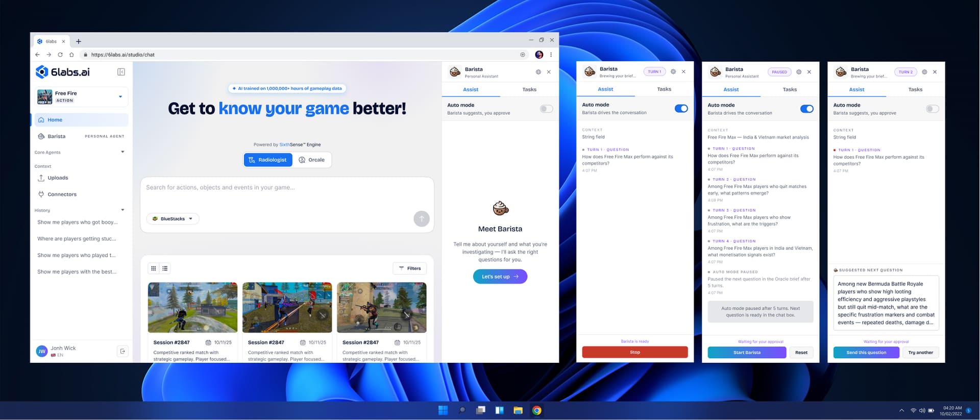Open Barista personal agent in sidebar

point(81,136)
